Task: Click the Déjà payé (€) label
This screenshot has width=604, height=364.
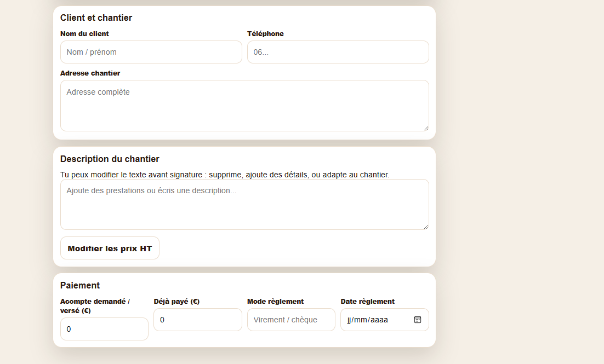Action: 176,301
